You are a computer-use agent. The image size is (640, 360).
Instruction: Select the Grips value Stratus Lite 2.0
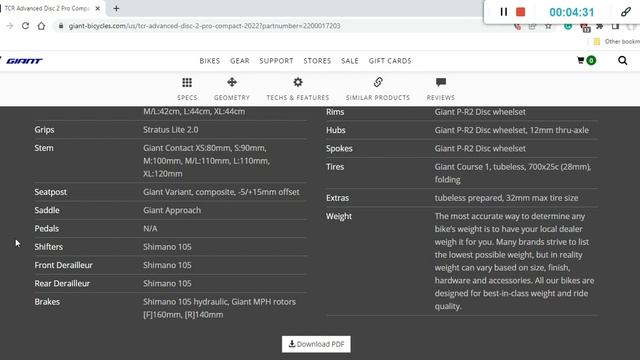pos(171,130)
